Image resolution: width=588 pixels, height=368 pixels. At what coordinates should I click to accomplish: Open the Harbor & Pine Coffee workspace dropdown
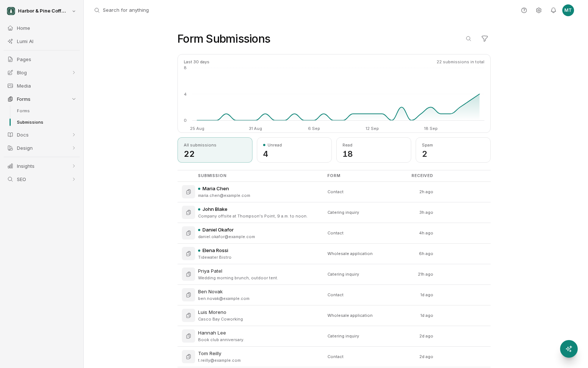coord(42,11)
